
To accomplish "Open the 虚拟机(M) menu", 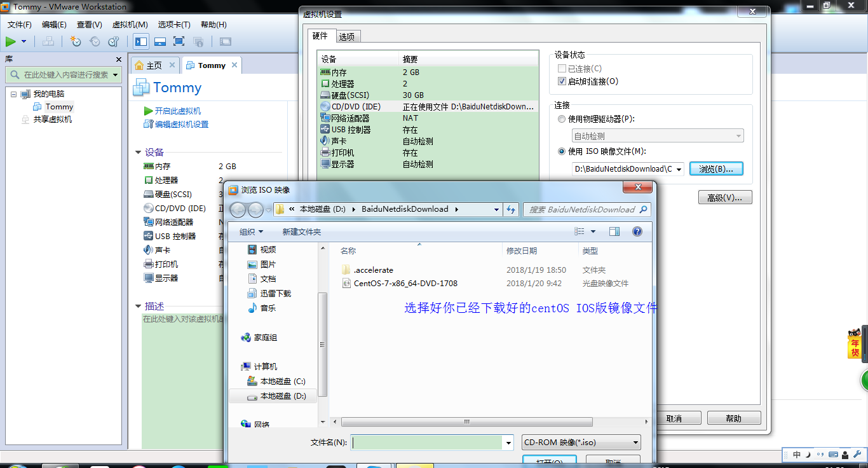I will 130,25.
